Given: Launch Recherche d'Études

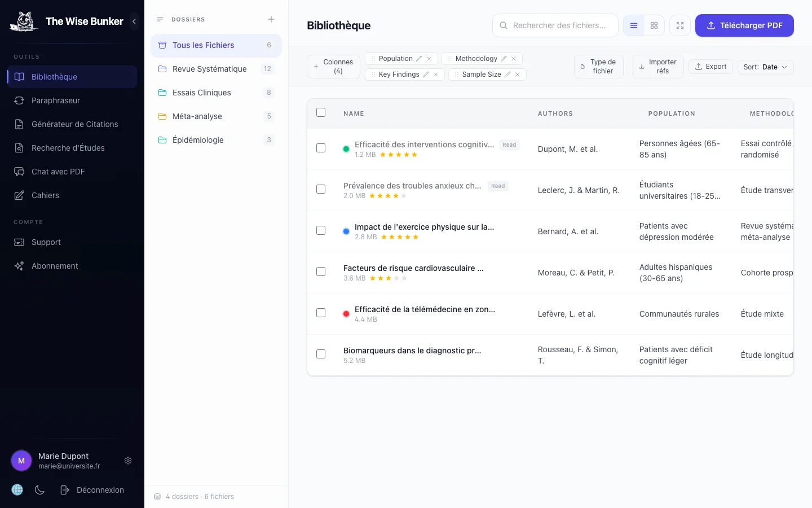Looking at the screenshot, I should 67,148.
